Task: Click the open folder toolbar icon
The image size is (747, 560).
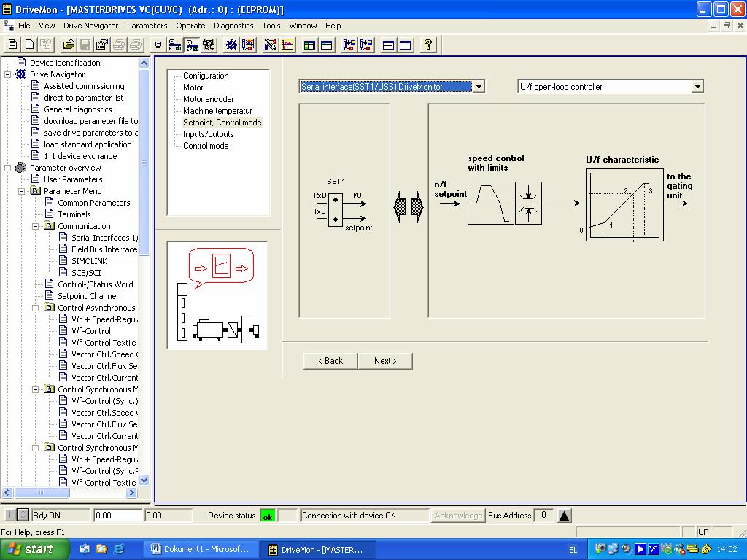Action: tap(69, 44)
